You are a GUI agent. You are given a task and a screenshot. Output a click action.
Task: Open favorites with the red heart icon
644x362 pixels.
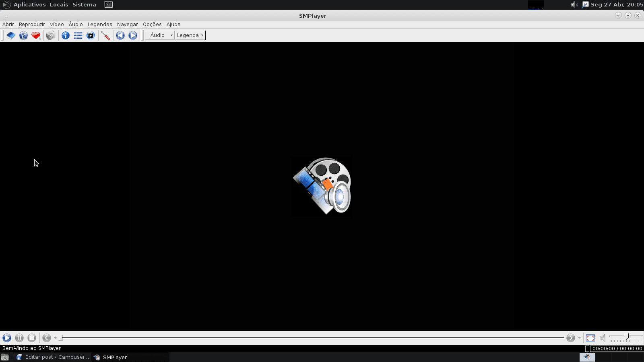36,35
